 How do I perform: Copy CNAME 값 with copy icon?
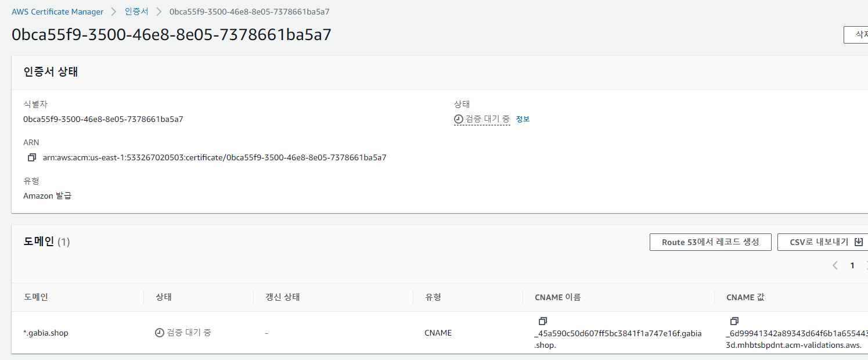[734, 321]
